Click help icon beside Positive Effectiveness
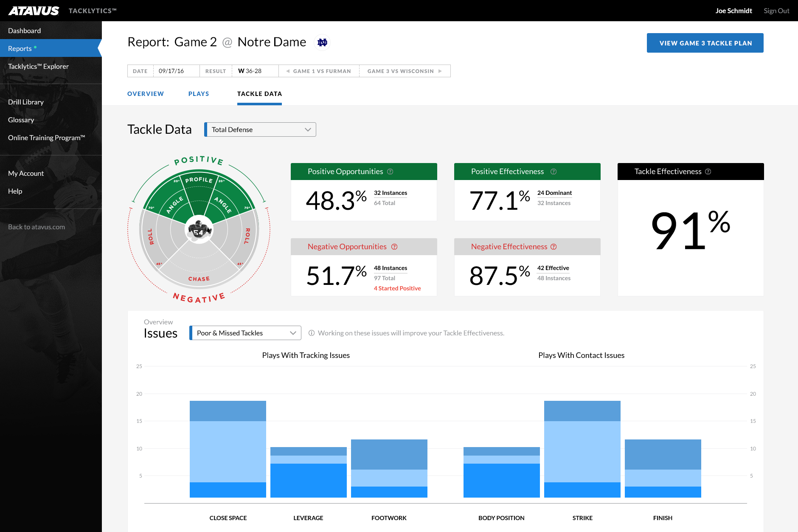Screen dimensions: 798x532 click(x=554, y=172)
